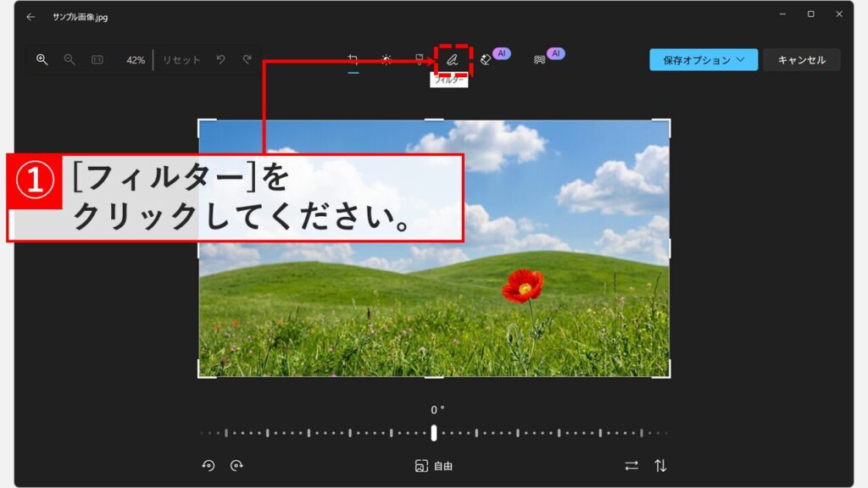The image size is (868, 488).
Task: Click the zoom out magnifier icon
Action: (x=70, y=60)
